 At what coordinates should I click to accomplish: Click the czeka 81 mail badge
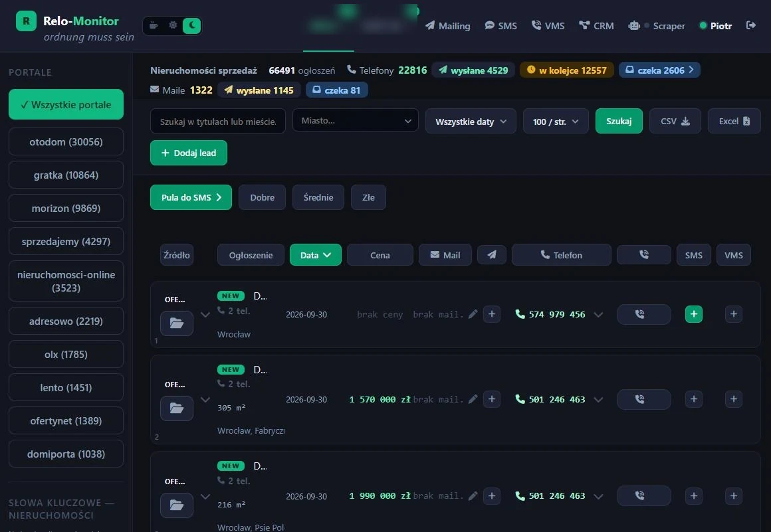coord(336,90)
